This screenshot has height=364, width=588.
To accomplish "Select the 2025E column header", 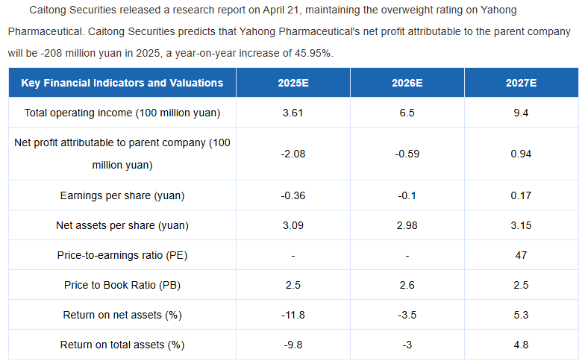I will [x=293, y=83].
